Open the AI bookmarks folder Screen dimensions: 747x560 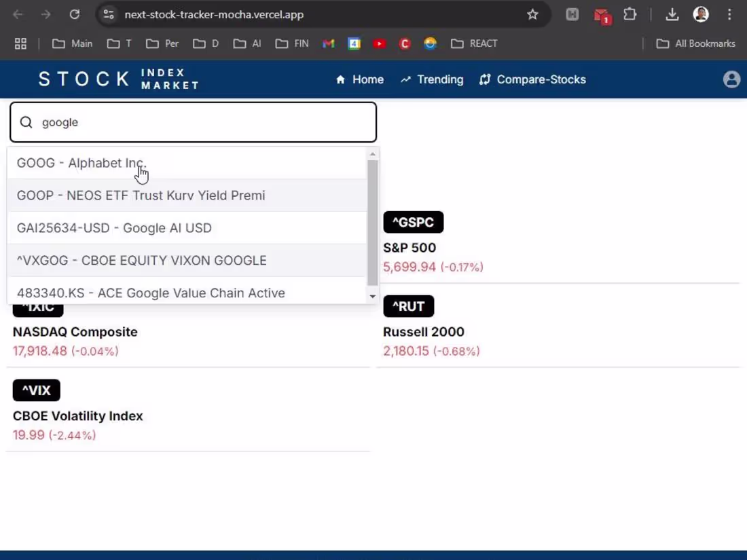tap(247, 44)
